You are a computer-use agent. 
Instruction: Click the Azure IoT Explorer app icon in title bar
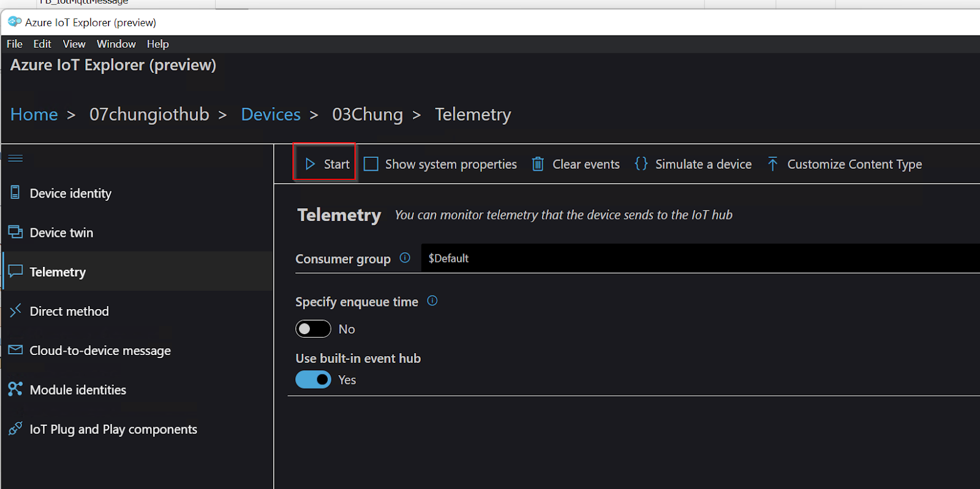15,22
